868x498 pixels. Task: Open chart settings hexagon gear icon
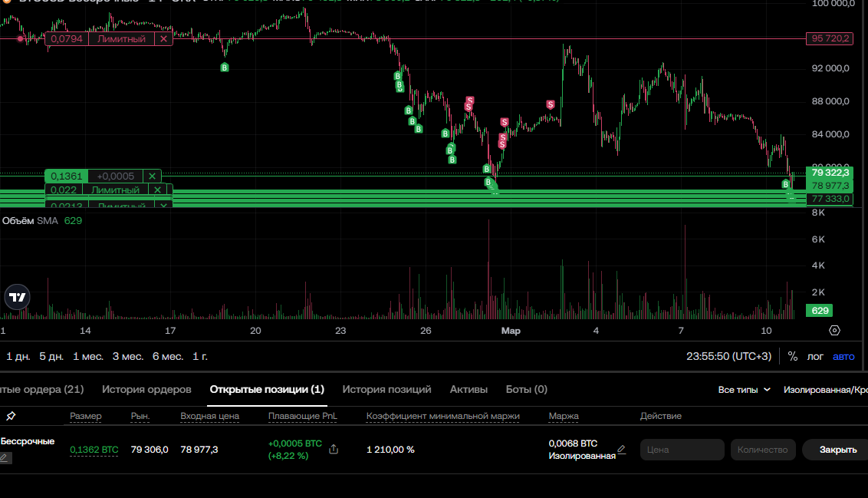click(x=835, y=331)
